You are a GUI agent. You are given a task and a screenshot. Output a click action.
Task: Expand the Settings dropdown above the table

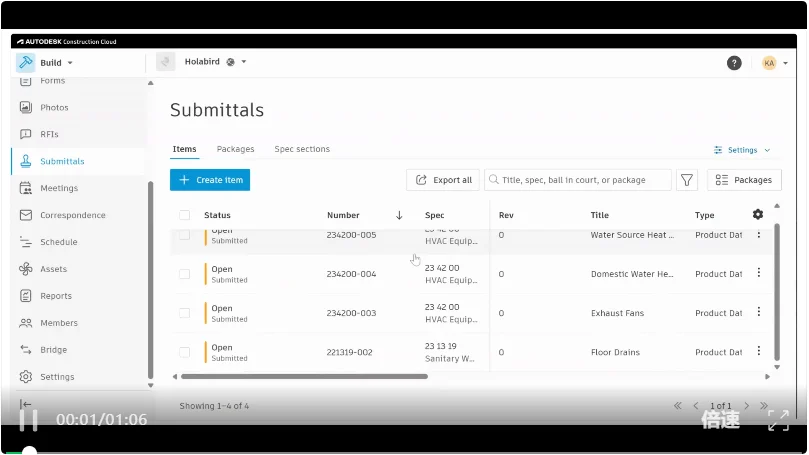pyautogui.click(x=742, y=150)
